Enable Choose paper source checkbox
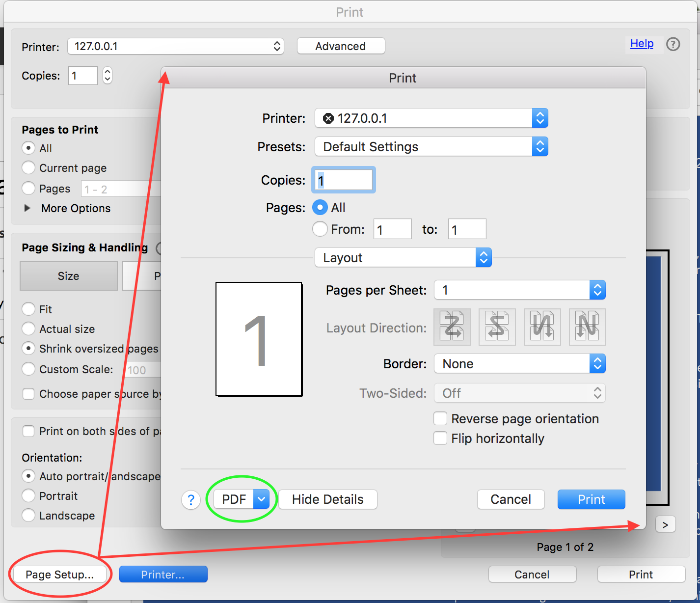The width and height of the screenshot is (700, 603). [x=28, y=394]
